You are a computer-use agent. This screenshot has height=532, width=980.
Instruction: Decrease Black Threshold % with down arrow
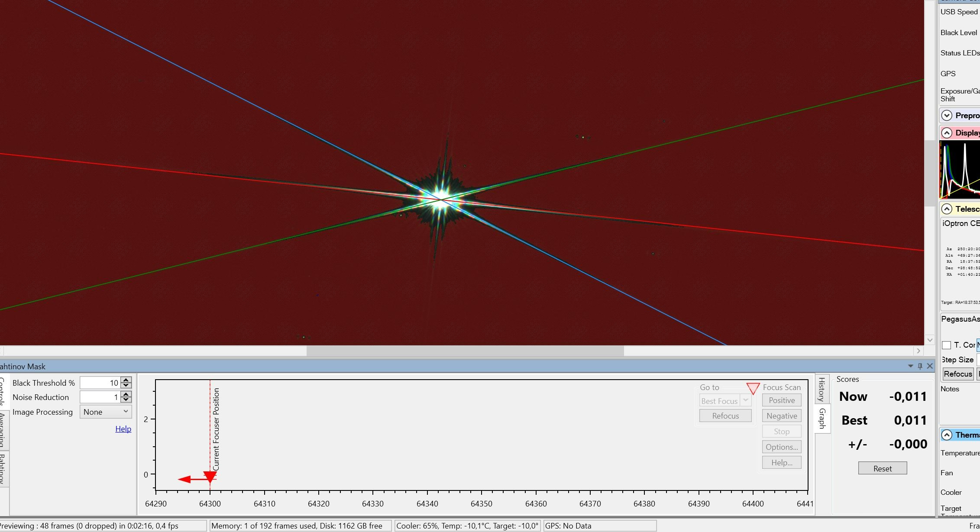(x=126, y=385)
